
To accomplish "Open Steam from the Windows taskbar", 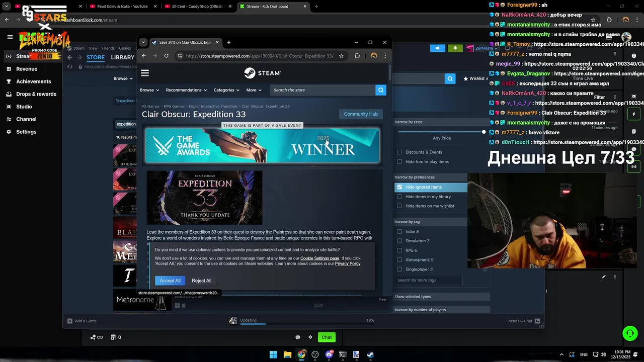I will (x=370, y=354).
